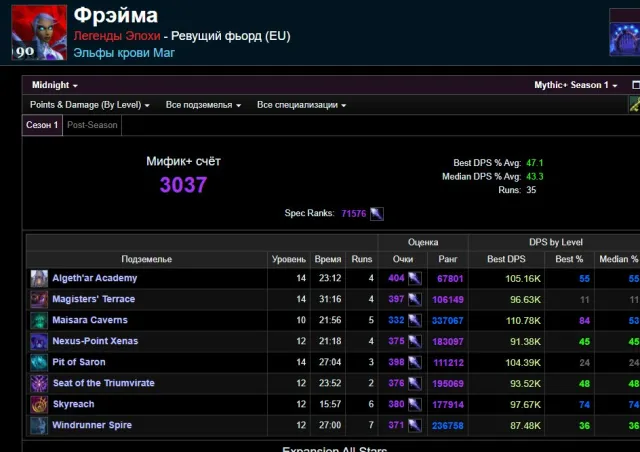Click rank 67801 for Algeth'ar Academy
The width and height of the screenshot is (640, 452).
pyautogui.click(x=450, y=279)
